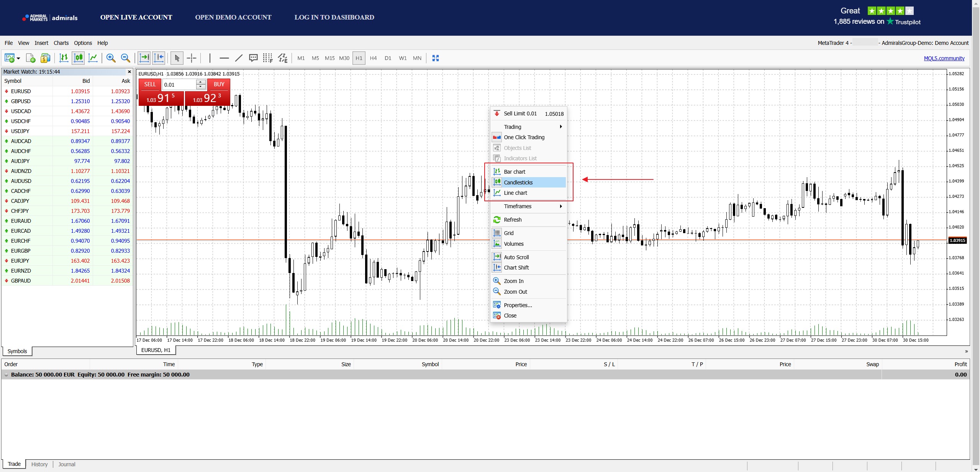Image resolution: width=980 pixels, height=472 pixels.
Task: Select the crosshair cursor tool
Action: pyautogui.click(x=192, y=58)
